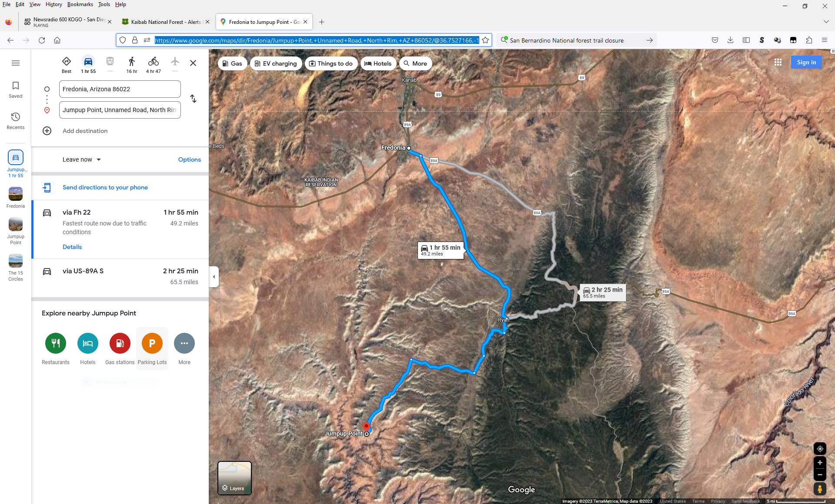This screenshot has width=835, height=504.
Task: Click the zoom in plus button
Action: tap(820, 463)
